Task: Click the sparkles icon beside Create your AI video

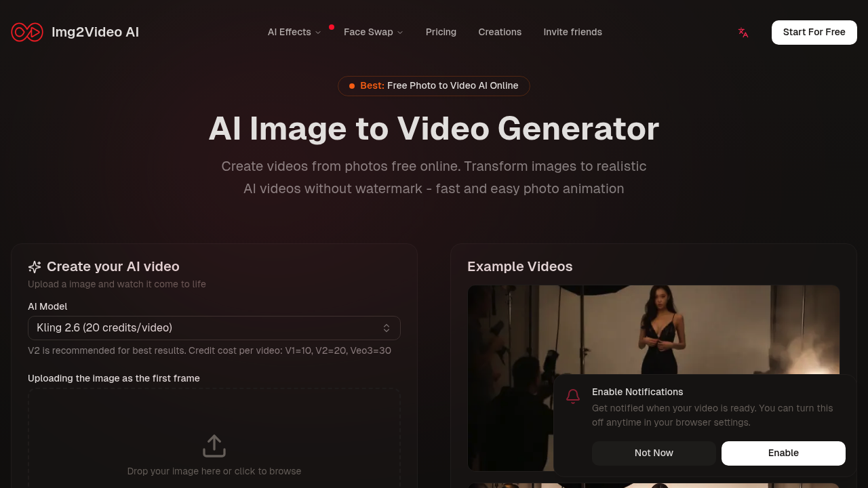Action: [x=35, y=266]
